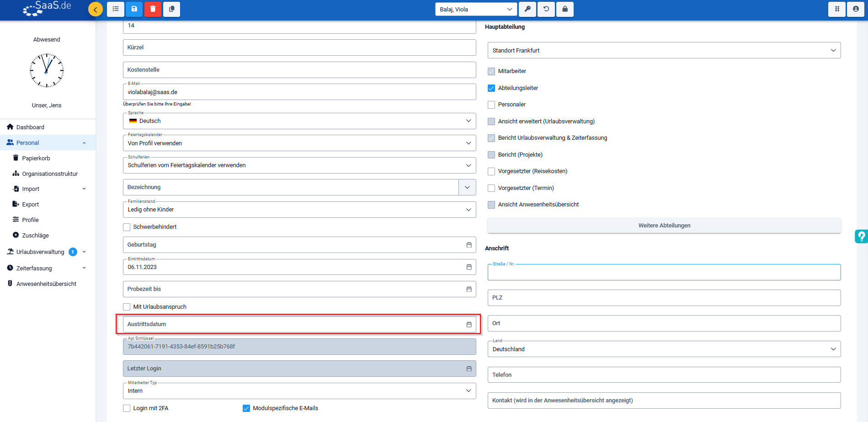Click the padlock icon in toolbar
Image resolution: width=868 pixels, height=422 pixels.
pos(565,9)
